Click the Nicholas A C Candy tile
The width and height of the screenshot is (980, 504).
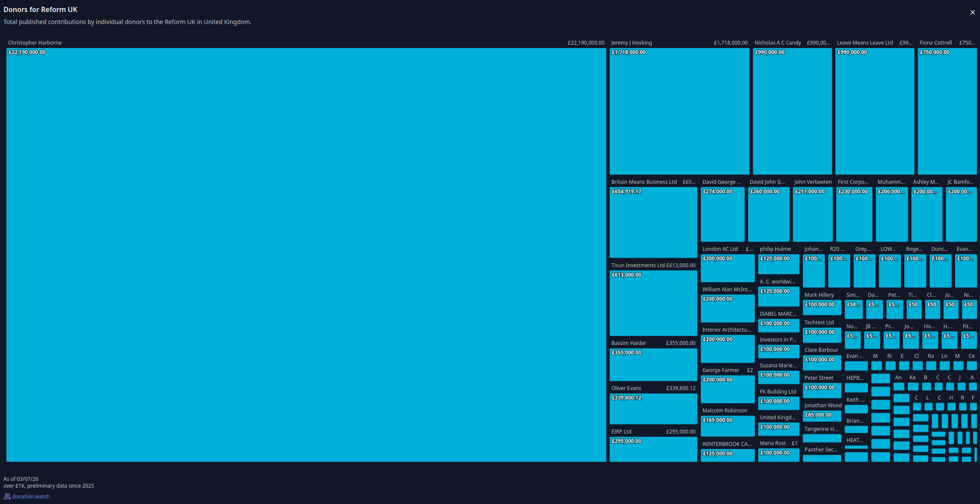click(x=792, y=111)
